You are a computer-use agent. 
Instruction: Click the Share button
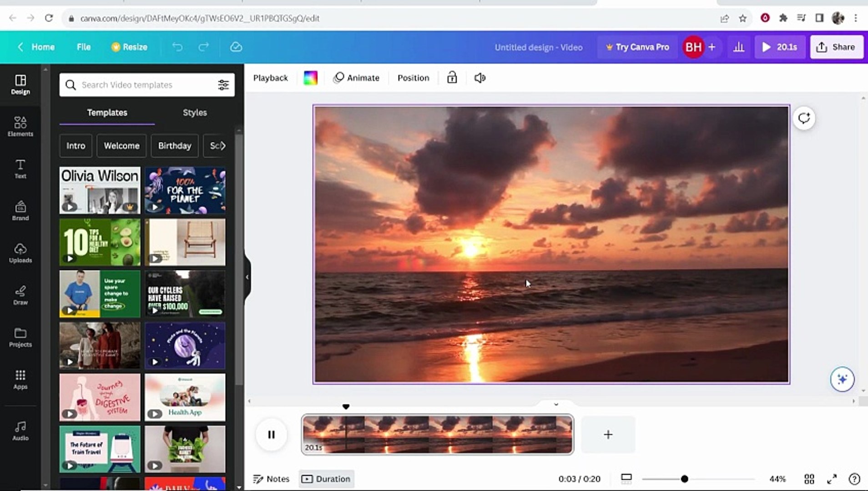[x=836, y=47]
